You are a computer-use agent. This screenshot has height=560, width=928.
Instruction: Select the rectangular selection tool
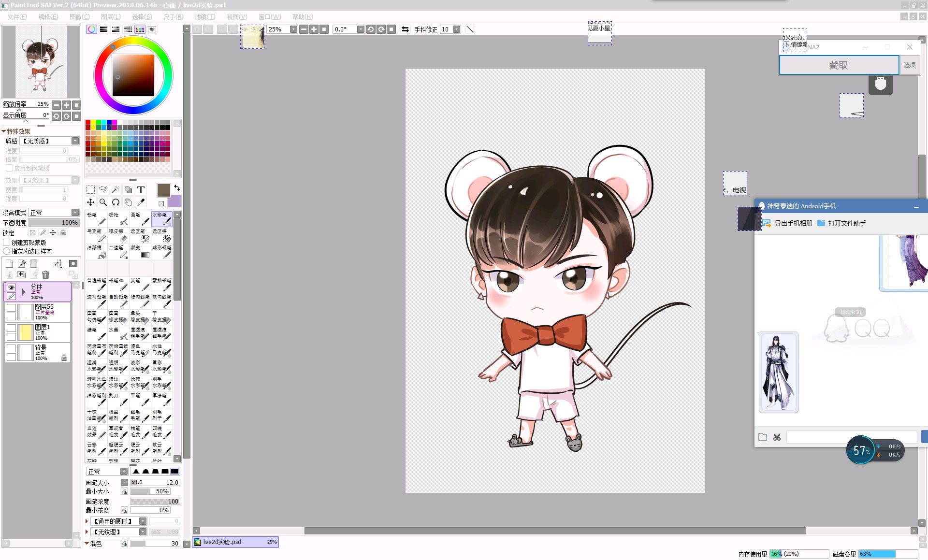coord(90,189)
